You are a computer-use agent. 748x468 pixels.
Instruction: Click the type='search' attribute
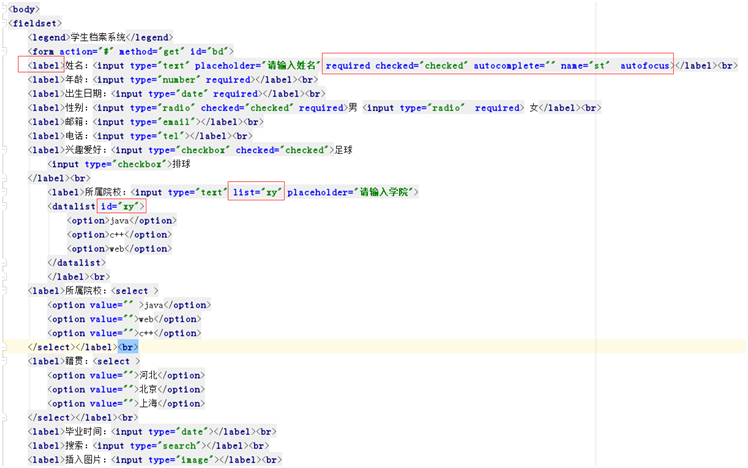pyautogui.click(x=166, y=446)
